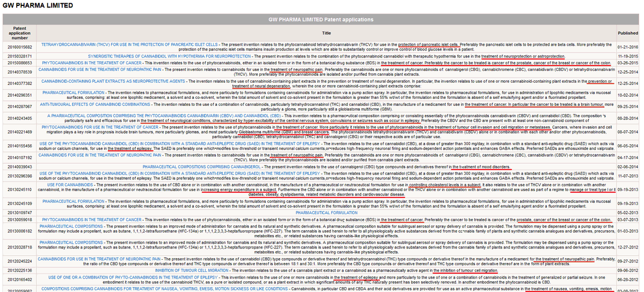The height and width of the screenshot is (292, 644).
Task: Click the published date 05-02-2013
Action: click(x=628, y=213)
